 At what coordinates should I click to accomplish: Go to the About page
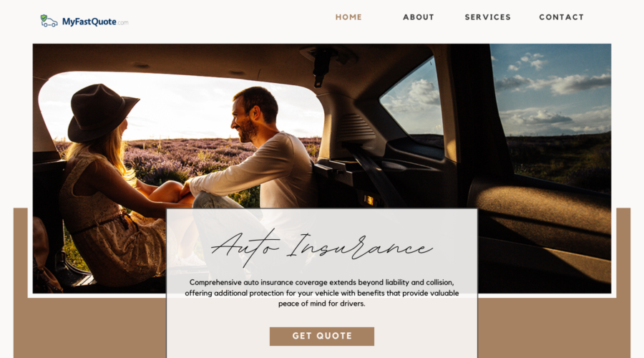[418, 17]
